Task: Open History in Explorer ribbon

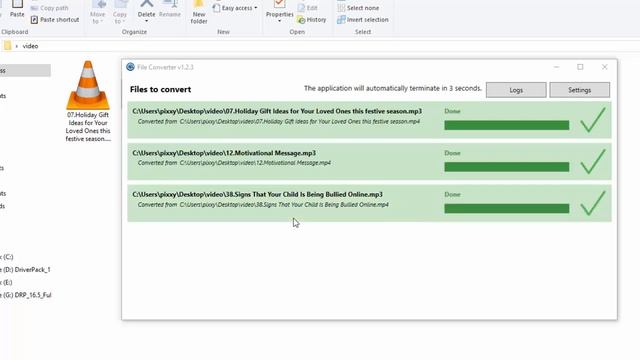Action: [312, 20]
